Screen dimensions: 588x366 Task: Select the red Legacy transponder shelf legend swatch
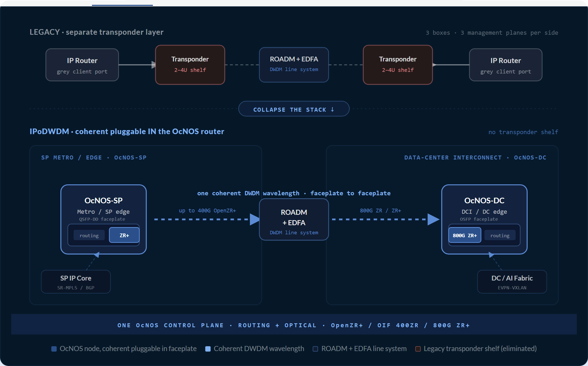tap(418, 349)
